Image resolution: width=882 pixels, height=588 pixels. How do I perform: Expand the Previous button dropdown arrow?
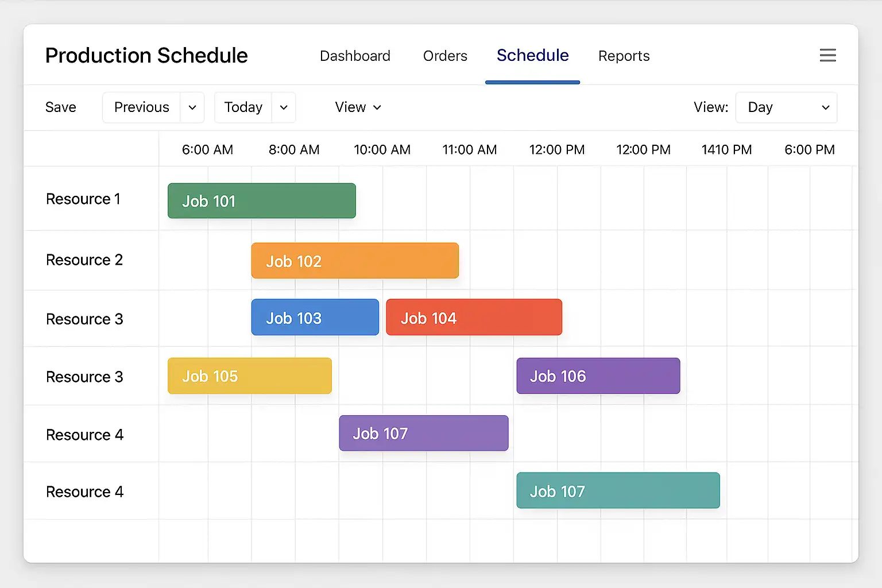point(192,107)
